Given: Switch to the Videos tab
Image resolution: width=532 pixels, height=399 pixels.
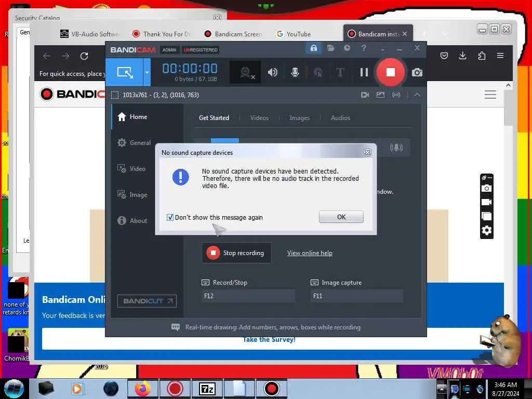Looking at the screenshot, I should [x=259, y=118].
